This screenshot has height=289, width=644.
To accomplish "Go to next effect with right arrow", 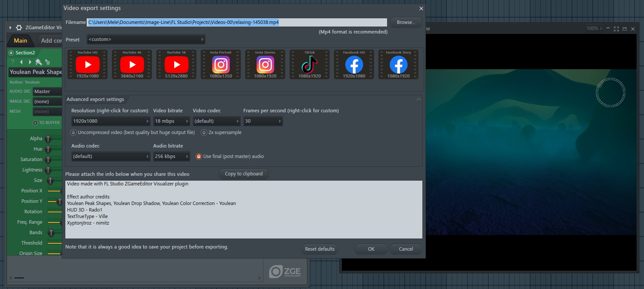I will [30, 62].
